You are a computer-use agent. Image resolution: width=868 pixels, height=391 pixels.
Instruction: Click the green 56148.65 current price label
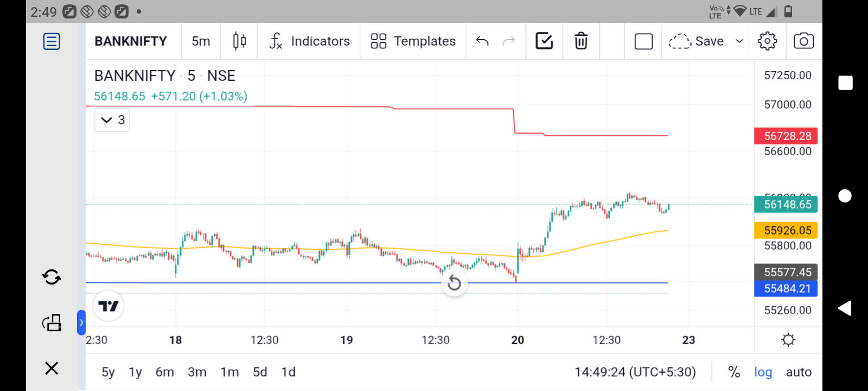click(x=786, y=204)
